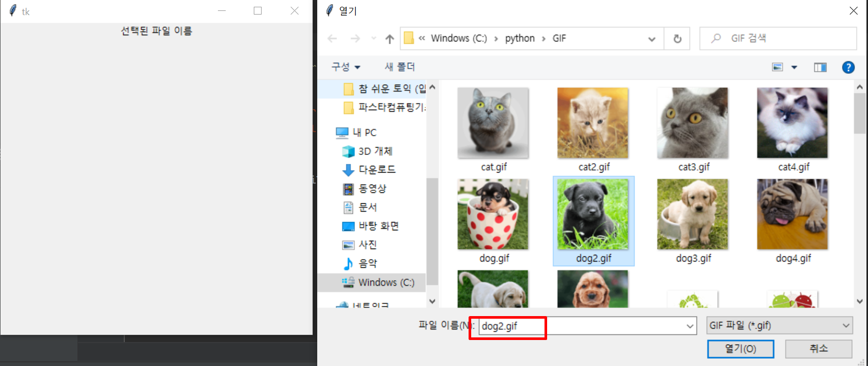Expand the address bar history dropdown
The image size is (868, 366).
click(x=652, y=39)
